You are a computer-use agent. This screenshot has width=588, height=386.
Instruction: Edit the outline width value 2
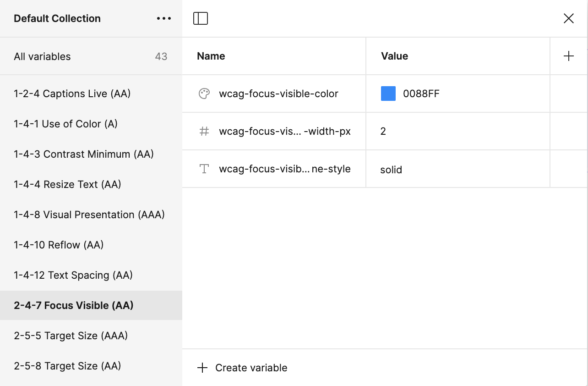(x=383, y=132)
